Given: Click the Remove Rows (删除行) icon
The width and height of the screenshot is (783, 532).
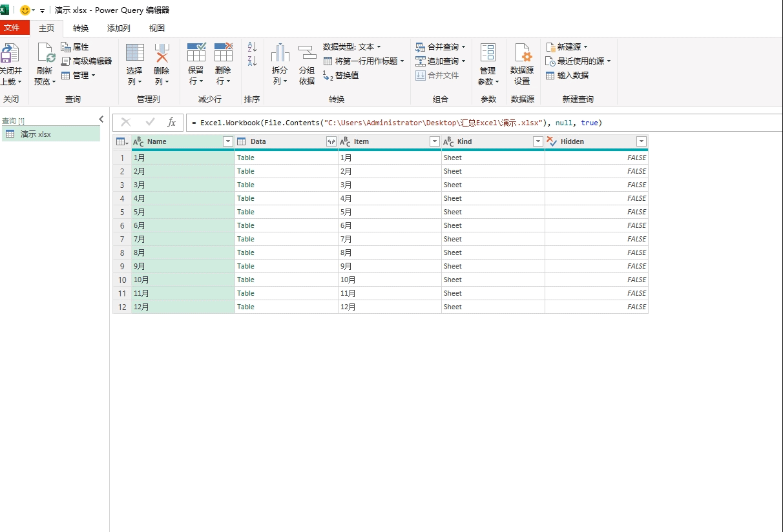Looking at the screenshot, I should (223, 53).
